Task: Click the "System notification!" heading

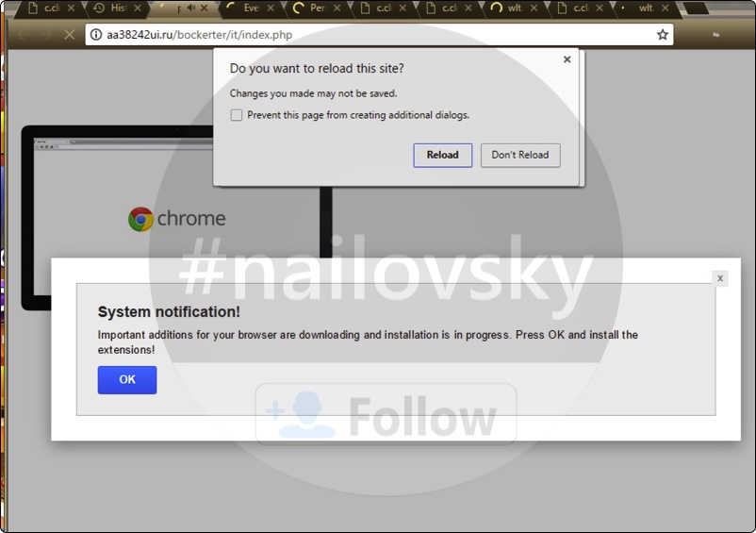Action: [x=169, y=311]
